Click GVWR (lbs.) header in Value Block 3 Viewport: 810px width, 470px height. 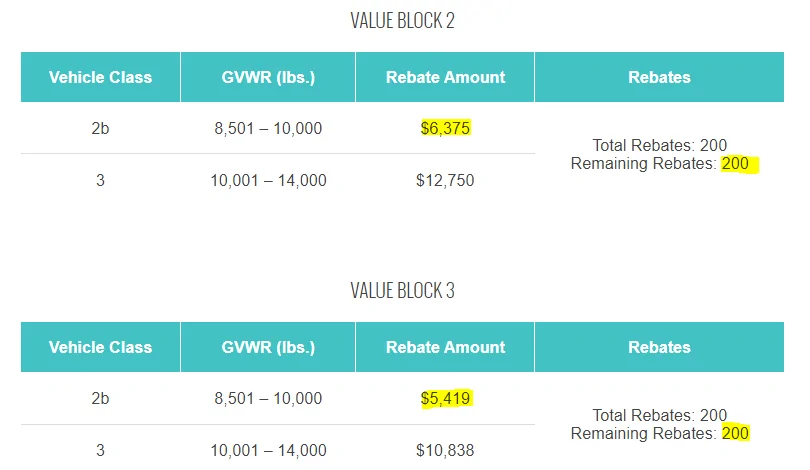point(268,347)
